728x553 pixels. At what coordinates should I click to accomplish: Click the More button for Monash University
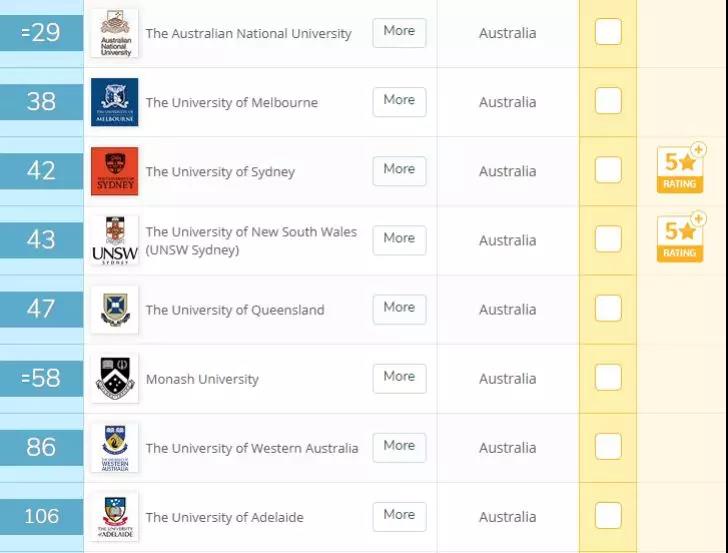click(x=399, y=378)
